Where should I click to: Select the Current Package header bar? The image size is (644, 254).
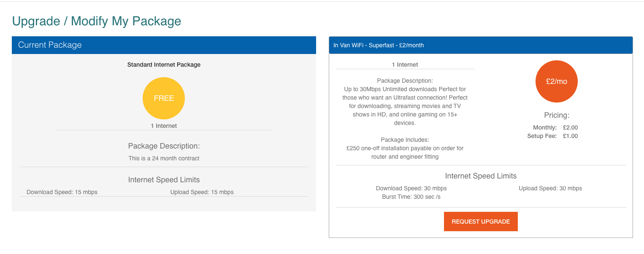(49, 45)
